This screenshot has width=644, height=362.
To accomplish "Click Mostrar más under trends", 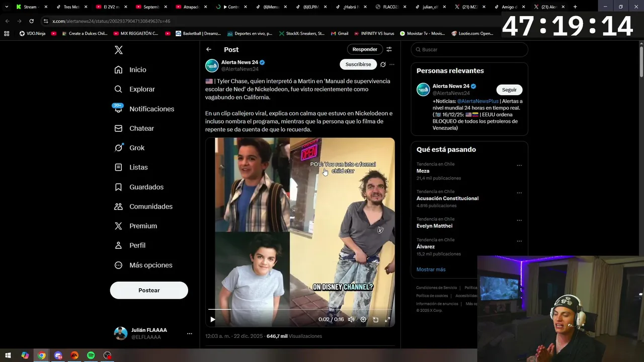I will (x=431, y=269).
